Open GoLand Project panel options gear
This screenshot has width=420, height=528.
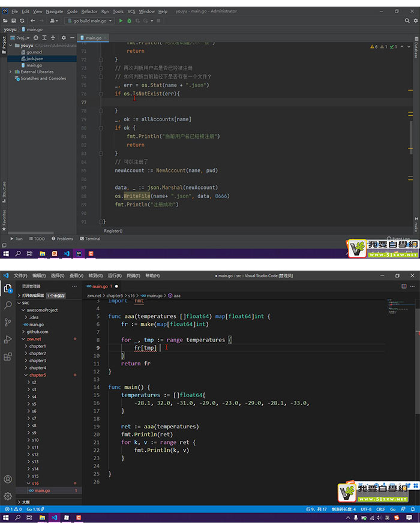tap(64, 38)
